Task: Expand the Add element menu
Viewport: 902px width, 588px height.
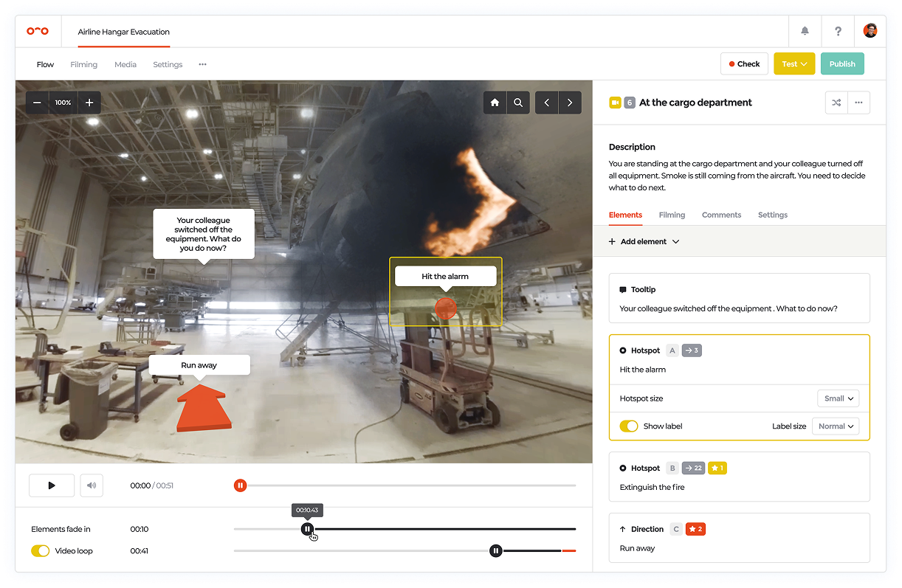Action: (x=644, y=241)
